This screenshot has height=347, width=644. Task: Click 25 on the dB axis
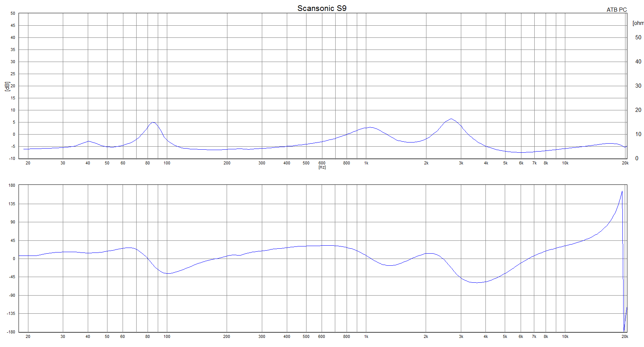pos(13,74)
